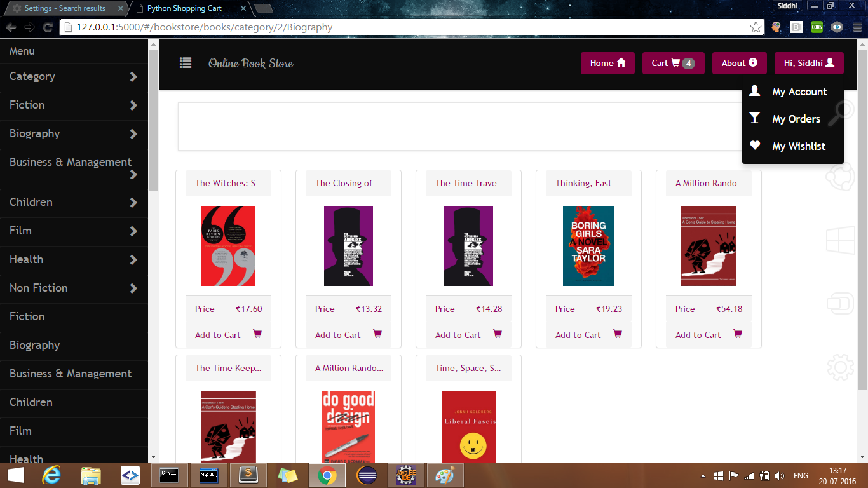The width and height of the screenshot is (868, 488).
Task: Click the search magnifier icon
Action: coord(840,114)
